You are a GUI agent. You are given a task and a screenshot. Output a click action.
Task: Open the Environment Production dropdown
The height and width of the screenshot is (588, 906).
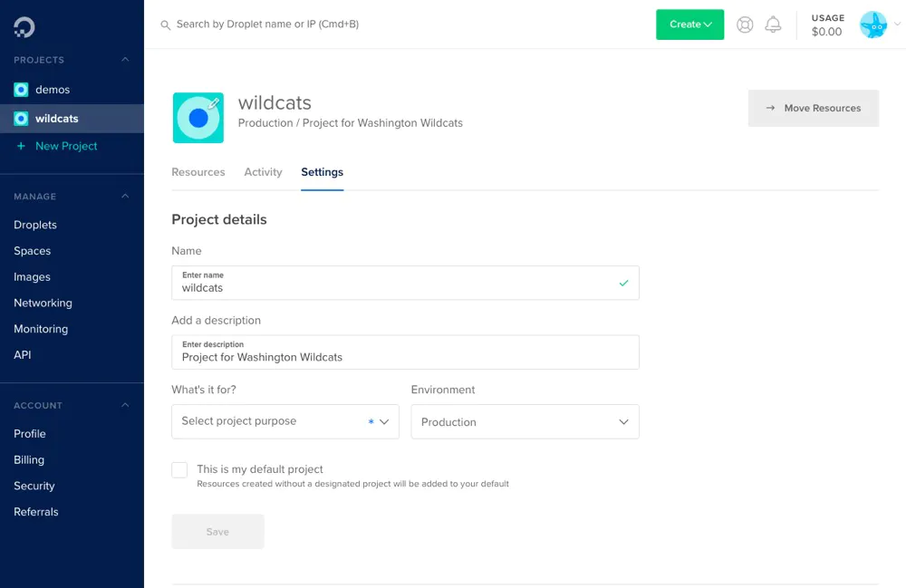[x=525, y=421]
